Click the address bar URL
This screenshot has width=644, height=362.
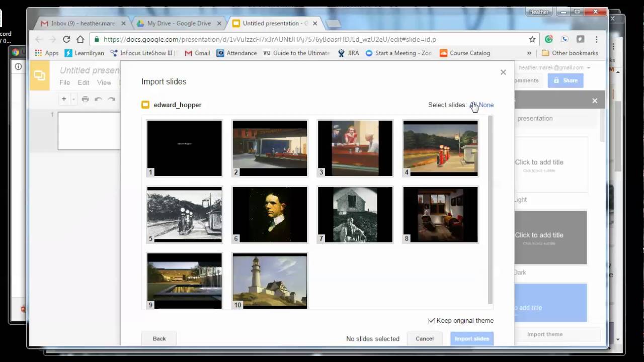point(270,39)
